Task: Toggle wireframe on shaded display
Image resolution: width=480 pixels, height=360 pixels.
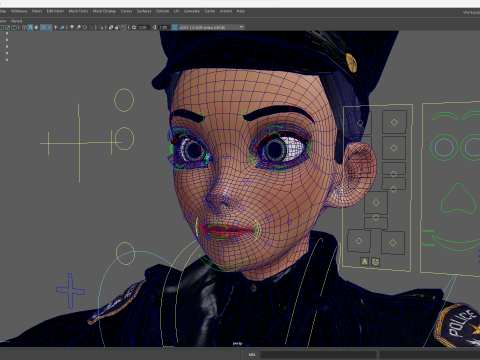Action: 43,27
